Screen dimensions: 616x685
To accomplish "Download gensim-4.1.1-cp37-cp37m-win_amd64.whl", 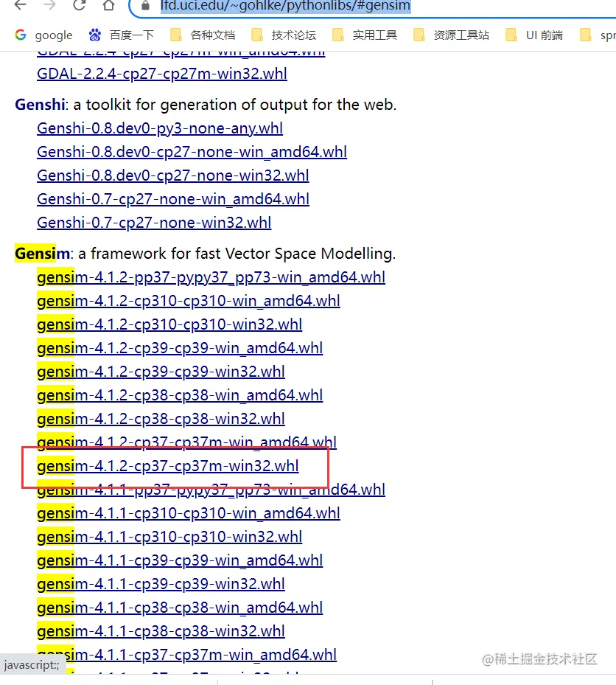I will (x=187, y=655).
